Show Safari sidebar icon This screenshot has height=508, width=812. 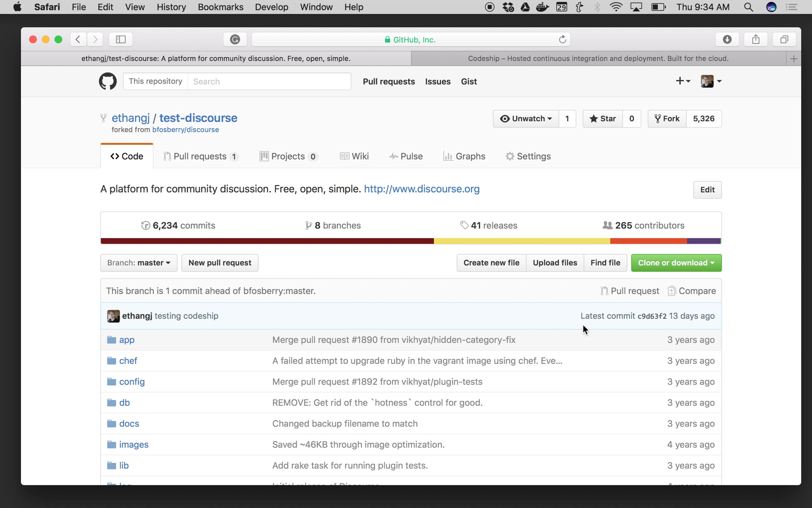click(x=121, y=40)
